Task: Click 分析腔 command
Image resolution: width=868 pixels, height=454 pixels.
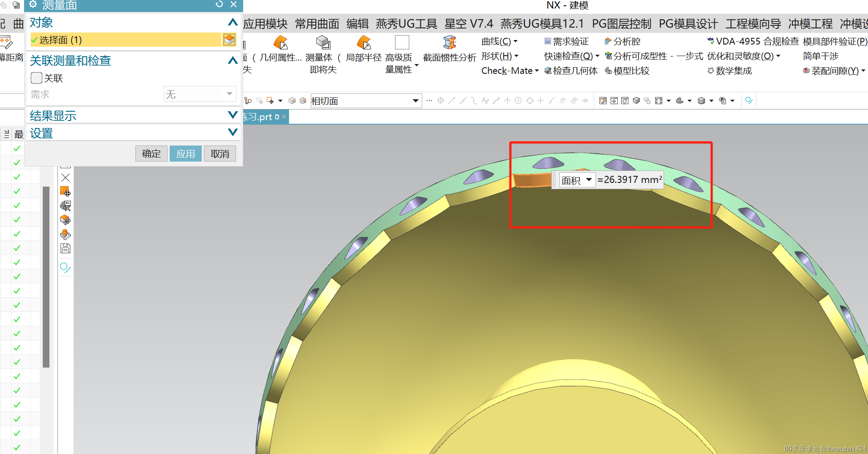Action: click(x=622, y=41)
